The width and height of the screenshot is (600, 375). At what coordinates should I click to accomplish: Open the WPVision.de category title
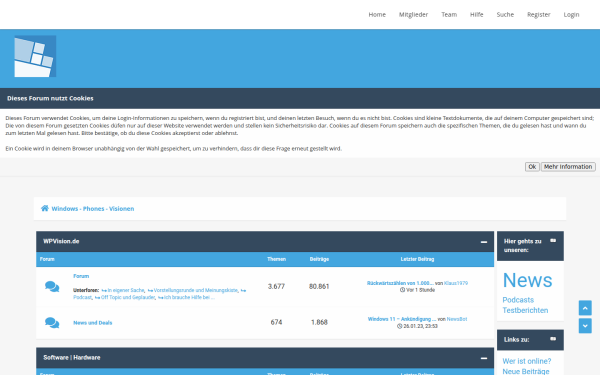click(61, 241)
